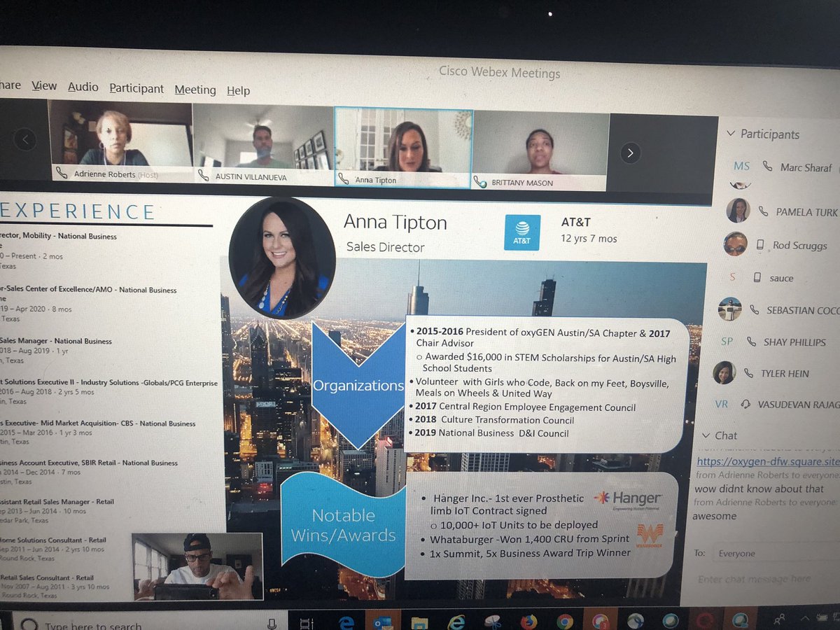840x630 pixels.
Task: Open the Audio menu
Action: 83,87
